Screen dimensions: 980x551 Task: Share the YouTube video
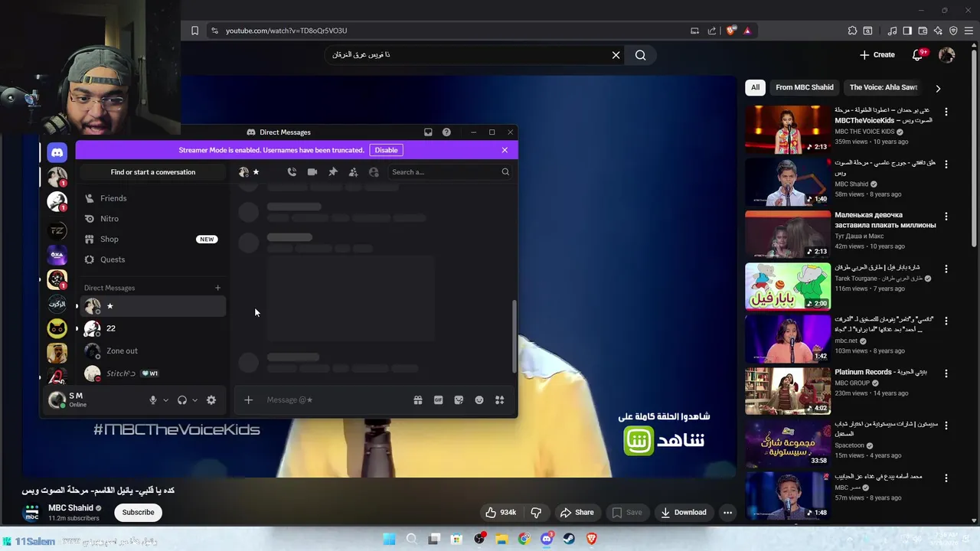[x=577, y=513]
